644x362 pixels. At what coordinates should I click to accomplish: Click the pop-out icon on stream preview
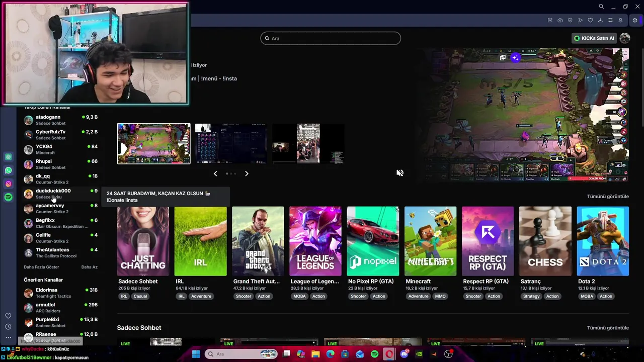point(503,58)
